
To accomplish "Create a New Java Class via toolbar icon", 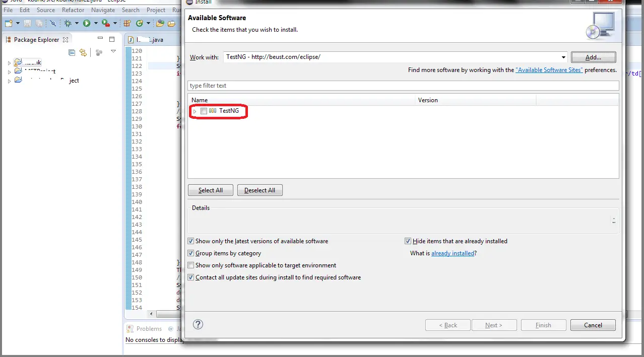I will [140, 23].
